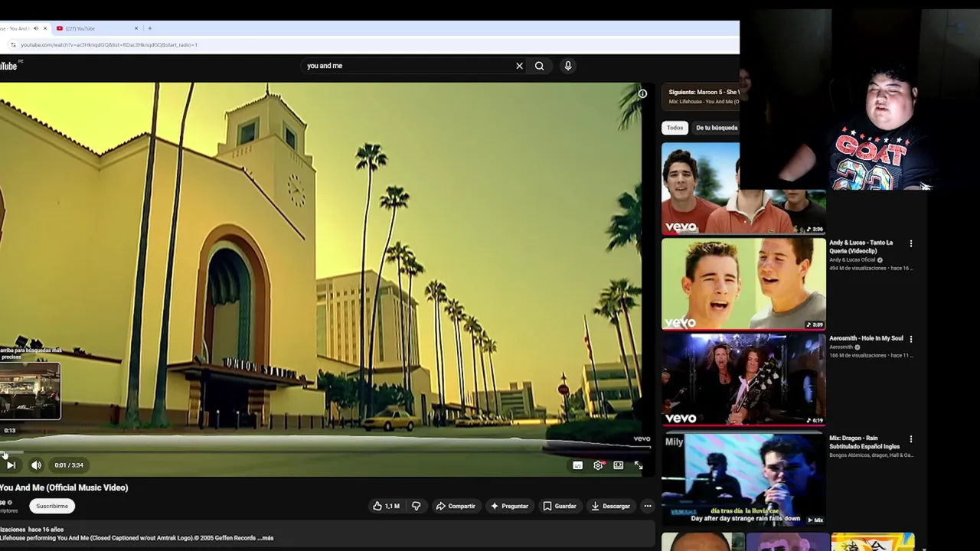This screenshot has width=980, height=551.
Task: Open options for Aerosmith video
Action: click(910, 338)
